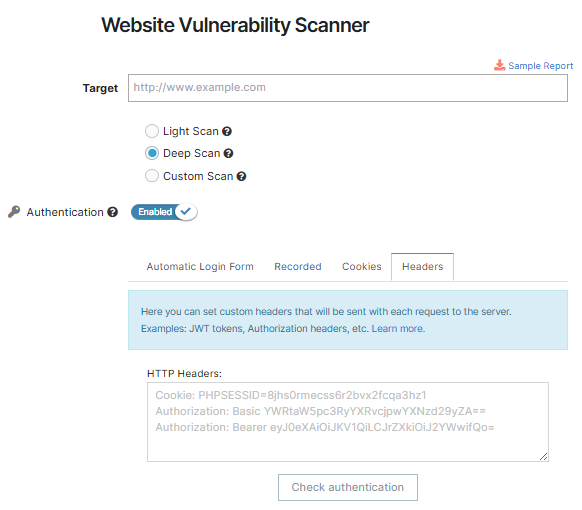This screenshot has width=582, height=510.
Task: Switch to the Cookies tab
Action: (x=362, y=267)
